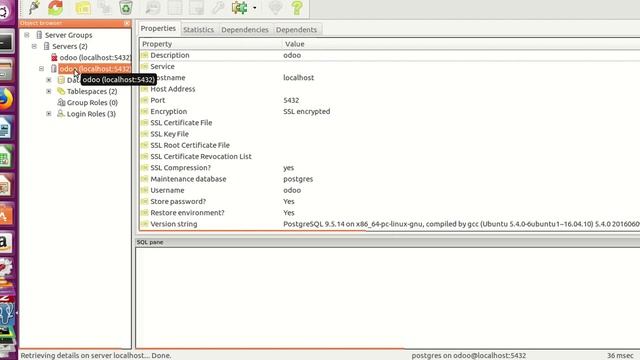Click the 'SSL encrypted' value cell
Screen dimensions: 640x360
pyautogui.click(x=307, y=111)
